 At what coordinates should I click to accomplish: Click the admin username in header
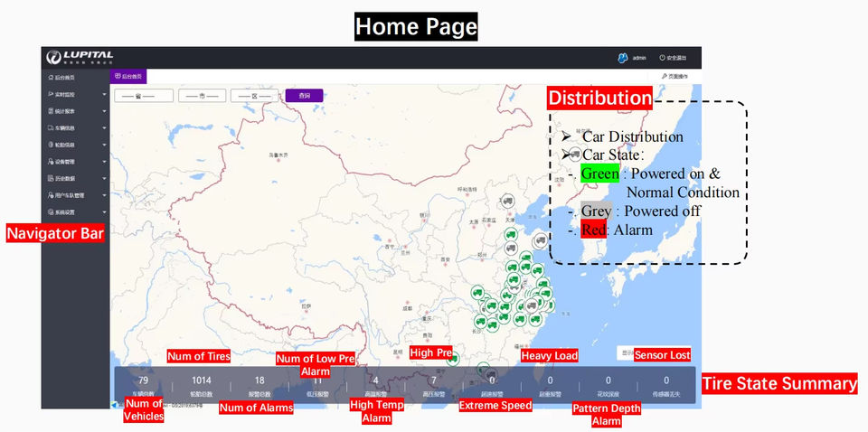[639, 58]
